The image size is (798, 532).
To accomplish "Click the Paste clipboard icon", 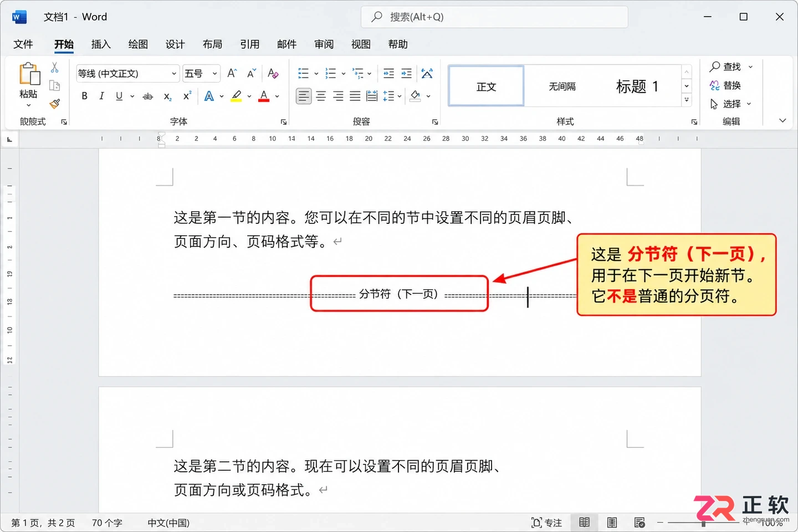I will click(29, 74).
